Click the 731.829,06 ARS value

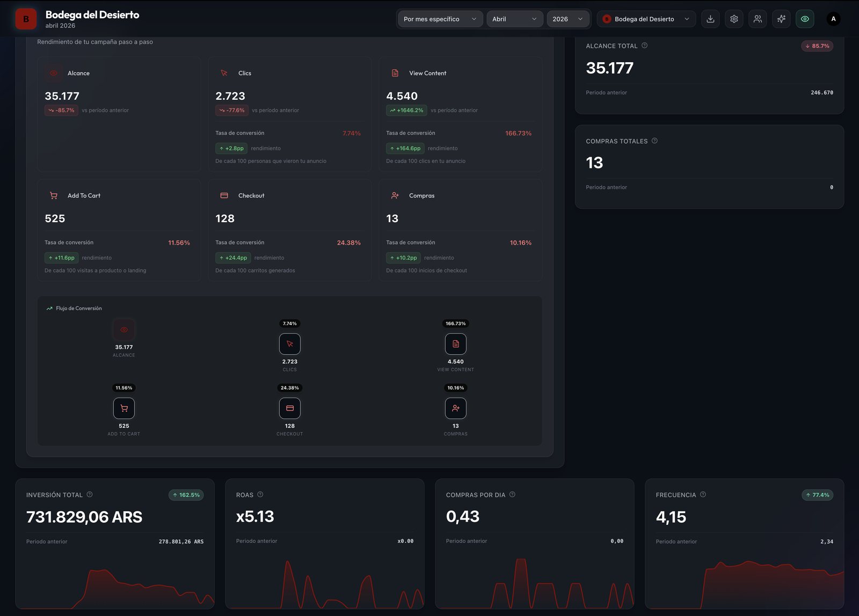(x=84, y=517)
